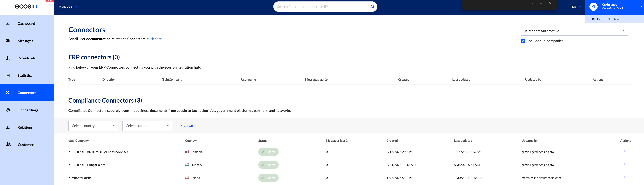Click the Romania flag icon
The height and width of the screenshot is (185, 644).
[187, 152]
